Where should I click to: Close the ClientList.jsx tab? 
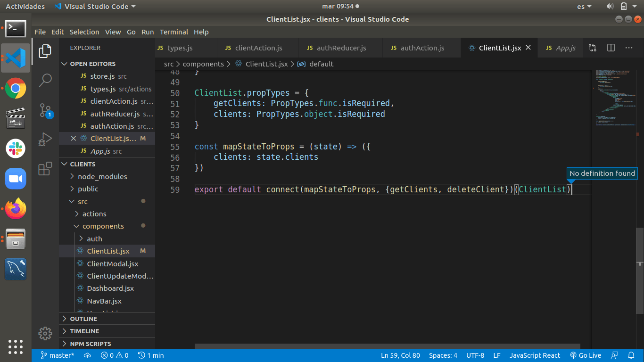[x=528, y=48]
